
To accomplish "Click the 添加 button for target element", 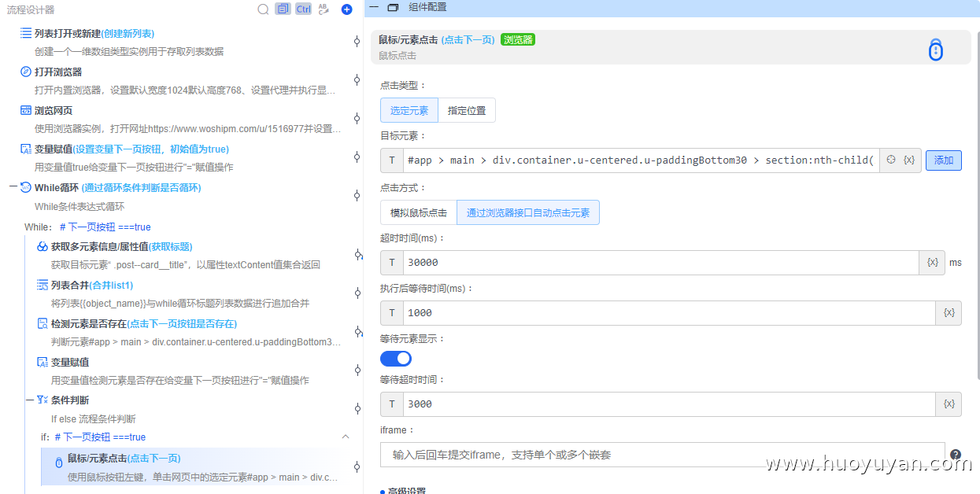I will tap(944, 160).
